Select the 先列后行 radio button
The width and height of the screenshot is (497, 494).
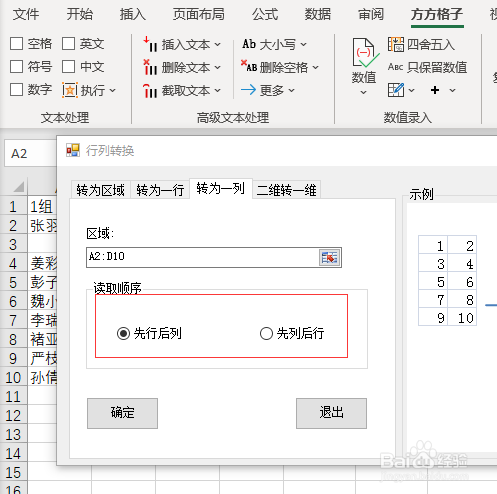click(x=266, y=333)
